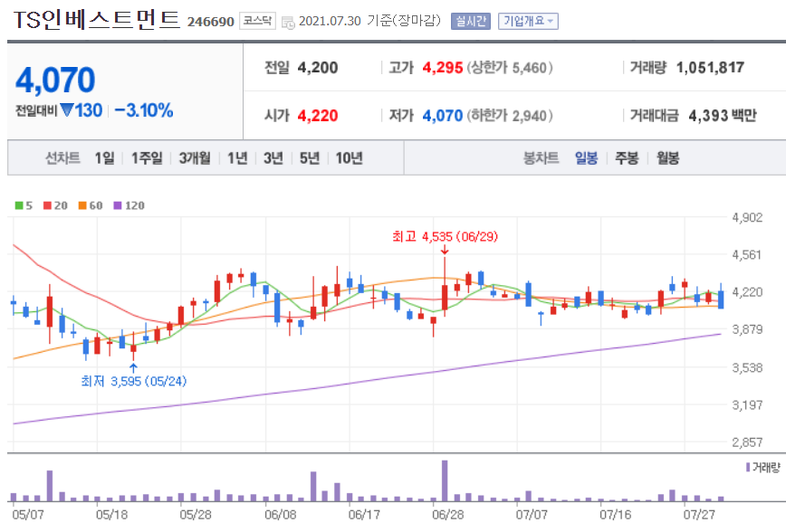Click the 06/28 date axis label
The height and width of the screenshot is (532, 786).
point(448,515)
